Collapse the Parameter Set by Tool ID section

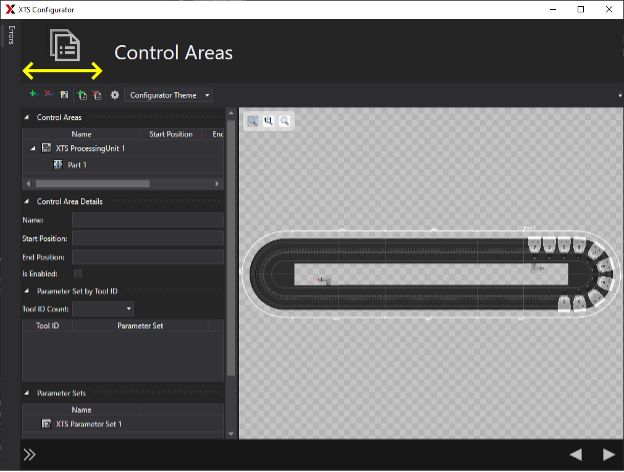(27, 291)
